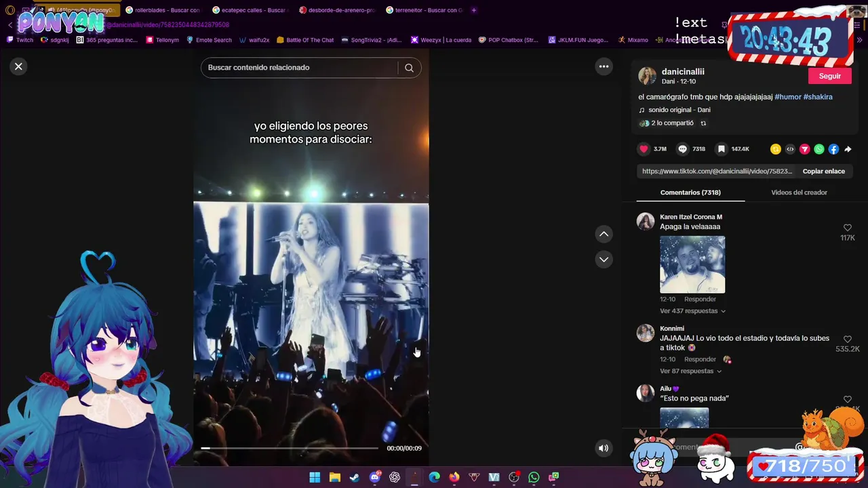This screenshot has width=868, height=488.
Task: Switch to 'Comentarios (7318)' tab
Action: [x=690, y=192]
